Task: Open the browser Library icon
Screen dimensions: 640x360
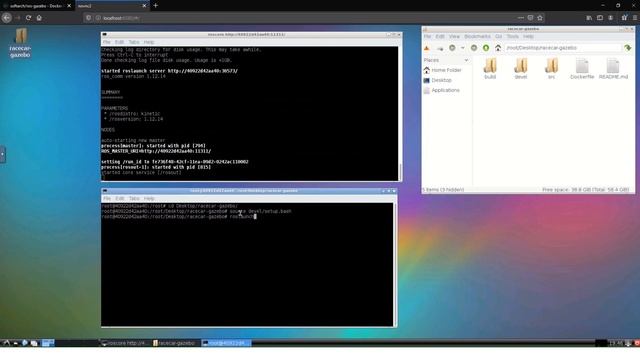Action: pyautogui.click(x=589, y=18)
